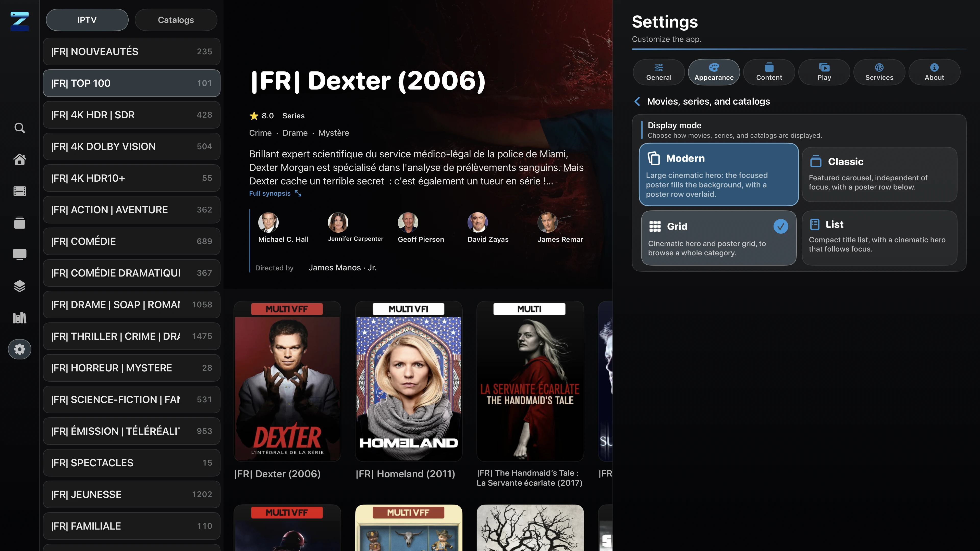Click the "|FR| Homeland (2011)" title caption

point(405,474)
